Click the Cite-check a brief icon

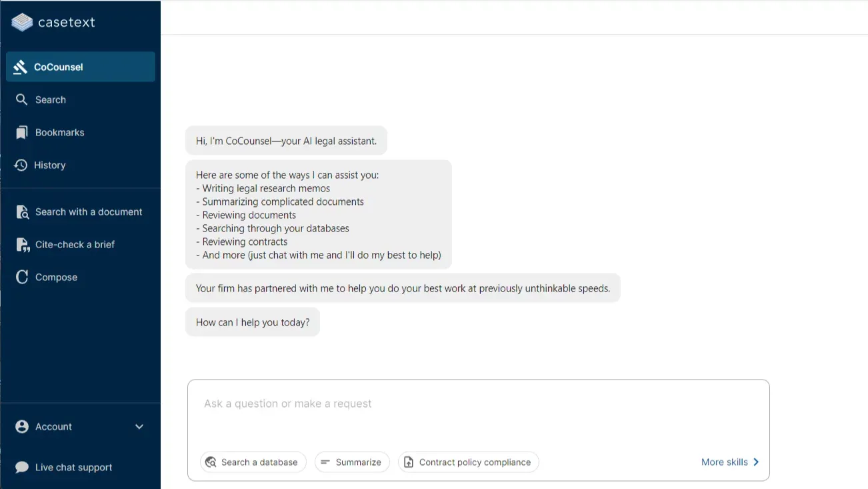[x=23, y=245]
